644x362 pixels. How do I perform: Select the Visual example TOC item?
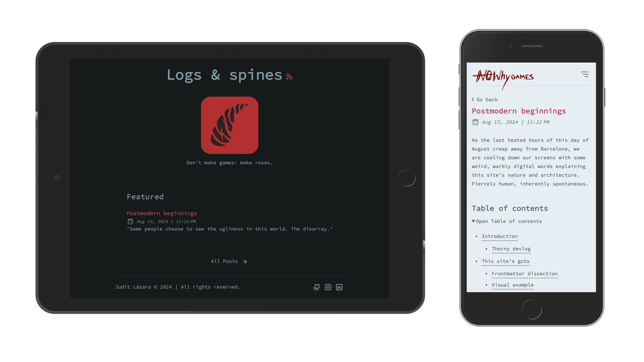[x=512, y=285]
